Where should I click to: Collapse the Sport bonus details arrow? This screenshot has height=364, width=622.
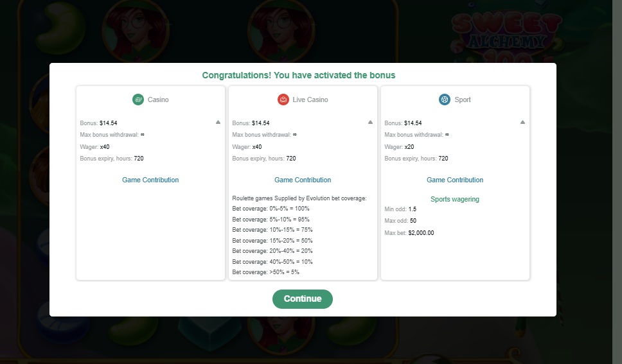coord(522,122)
